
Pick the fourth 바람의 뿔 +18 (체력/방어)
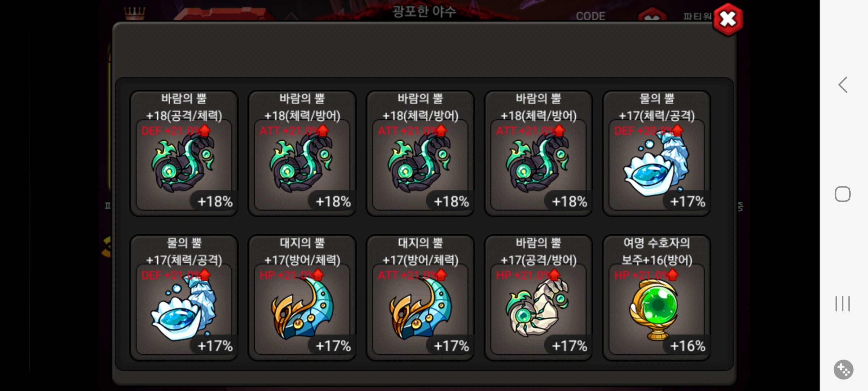539,154
